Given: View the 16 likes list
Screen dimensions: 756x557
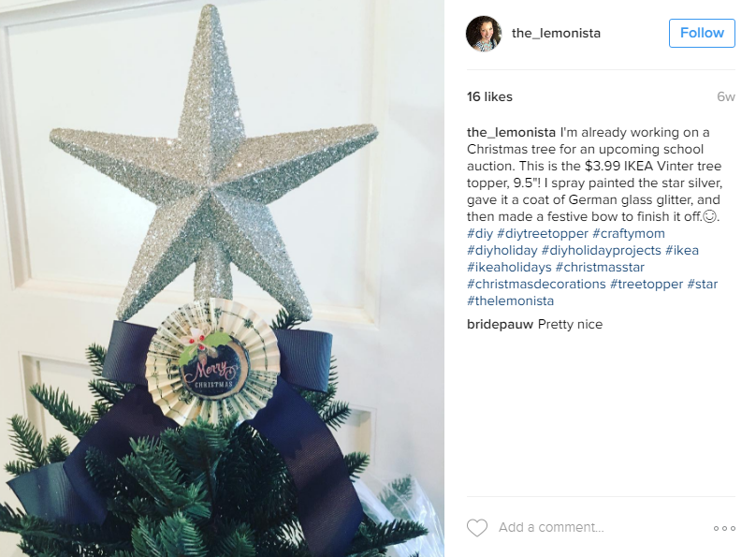Looking at the screenshot, I should 489,96.
